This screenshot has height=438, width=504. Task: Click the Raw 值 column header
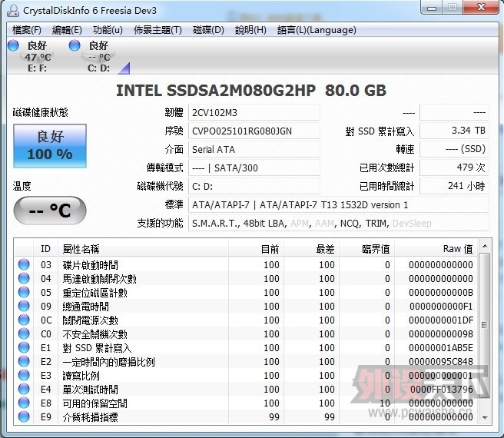[x=436, y=249]
